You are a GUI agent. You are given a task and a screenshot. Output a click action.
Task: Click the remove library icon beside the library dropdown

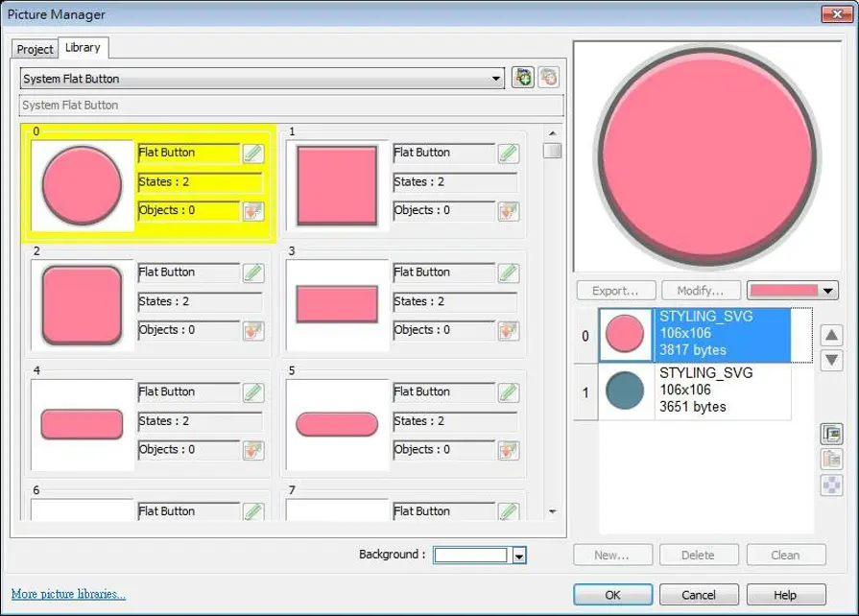click(x=548, y=77)
